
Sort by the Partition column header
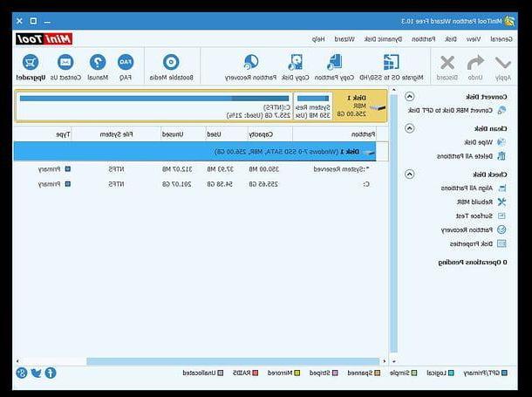point(335,134)
